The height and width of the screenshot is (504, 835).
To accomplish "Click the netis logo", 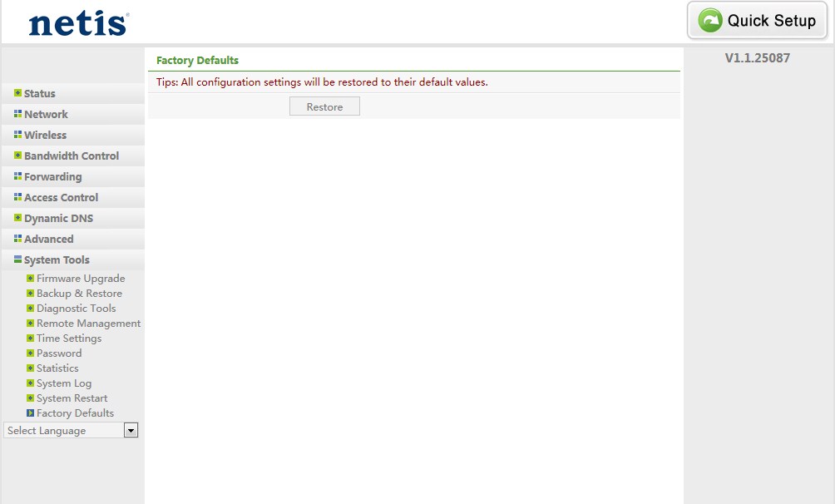I will click(78, 22).
